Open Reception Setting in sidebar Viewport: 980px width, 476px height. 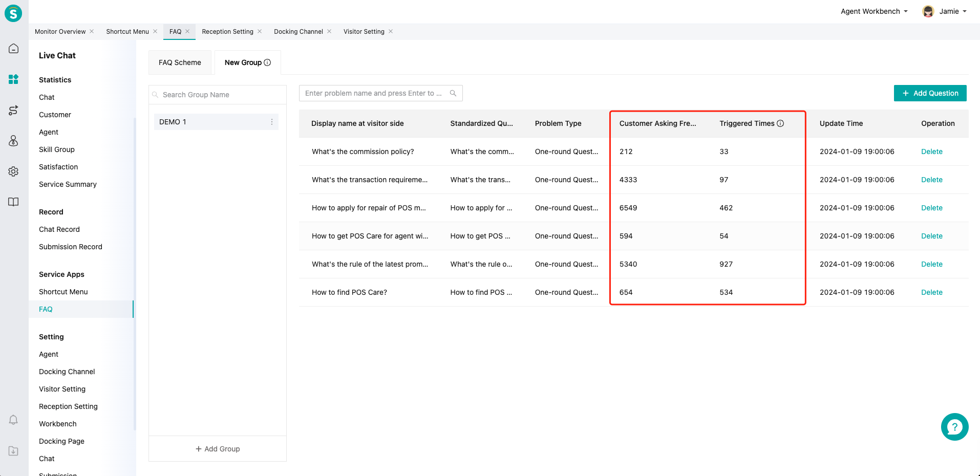[68, 406]
